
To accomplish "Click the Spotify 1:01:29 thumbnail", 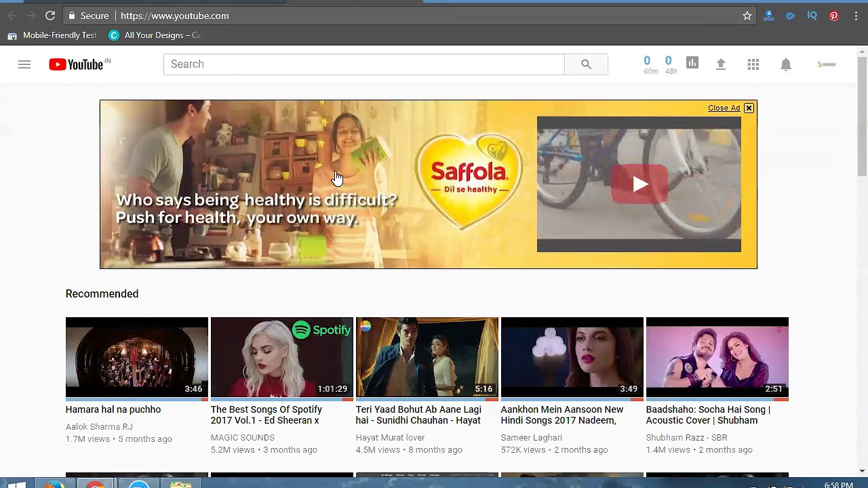I will pos(282,357).
